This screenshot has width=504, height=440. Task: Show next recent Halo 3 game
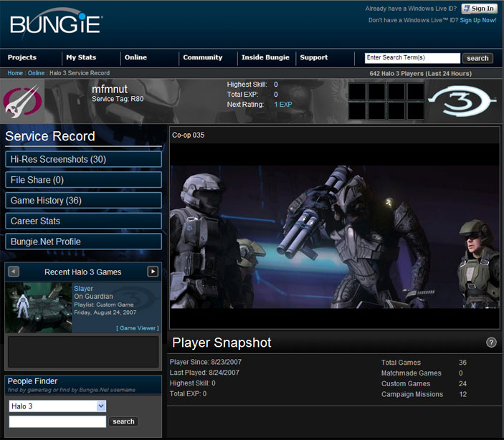(153, 272)
